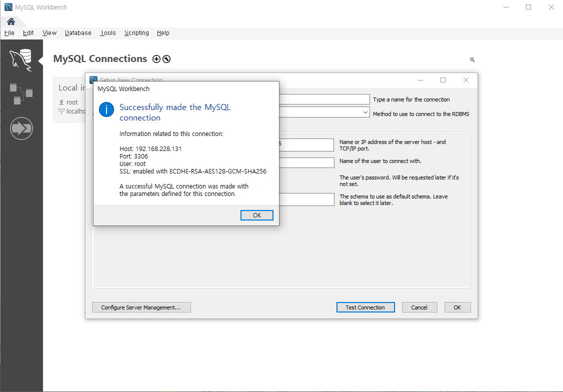
Task: Open Configure Server Management
Action: click(x=141, y=307)
